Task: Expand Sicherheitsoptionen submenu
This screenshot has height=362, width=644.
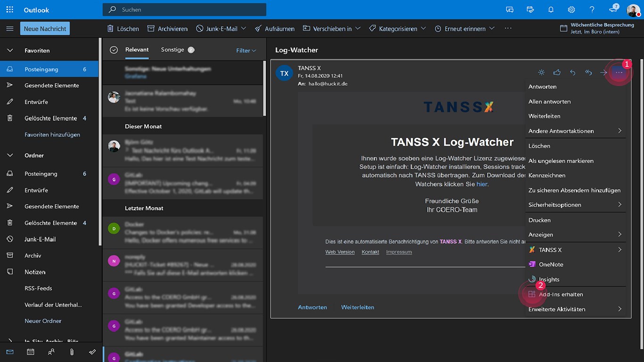Action: [x=575, y=205]
